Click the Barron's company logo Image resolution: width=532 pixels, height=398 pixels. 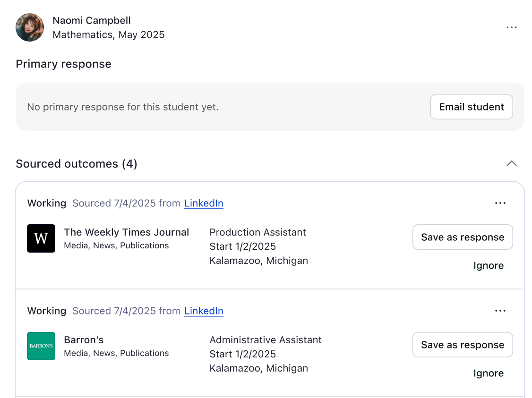(41, 346)
